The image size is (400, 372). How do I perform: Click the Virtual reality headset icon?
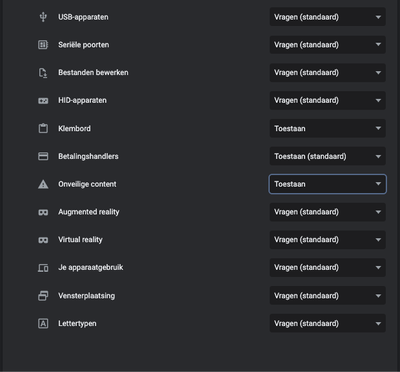point(43,240)
